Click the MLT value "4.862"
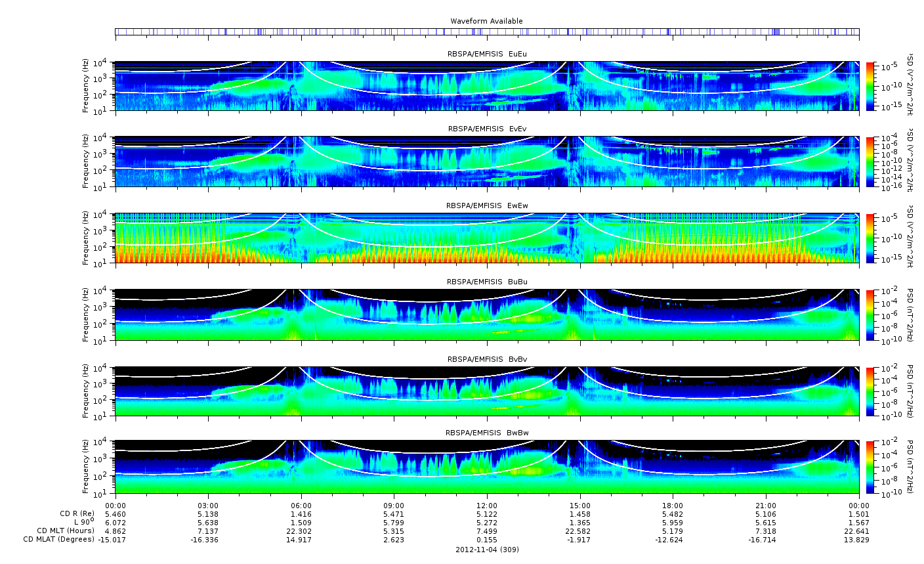Viewport: 924px width, 564px height. click(x=115, y=531)
